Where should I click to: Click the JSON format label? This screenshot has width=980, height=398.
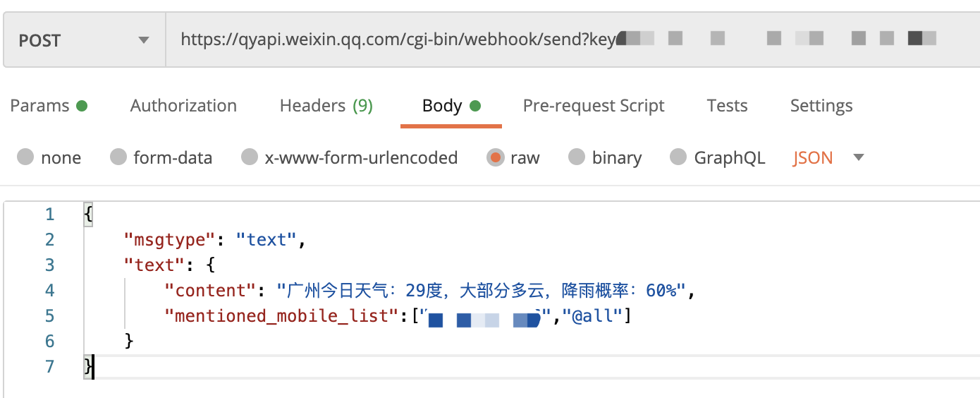click(x=813, y=157)
